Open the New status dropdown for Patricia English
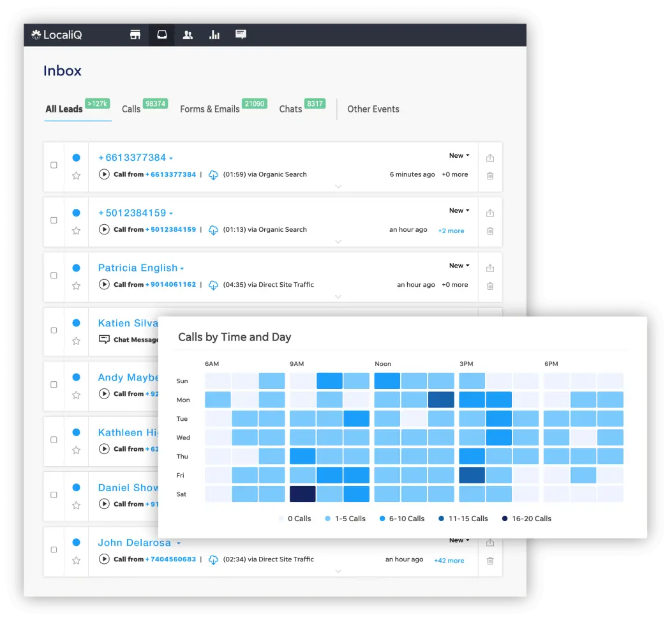Screen dimensions: 672x622 click(459, 266)
